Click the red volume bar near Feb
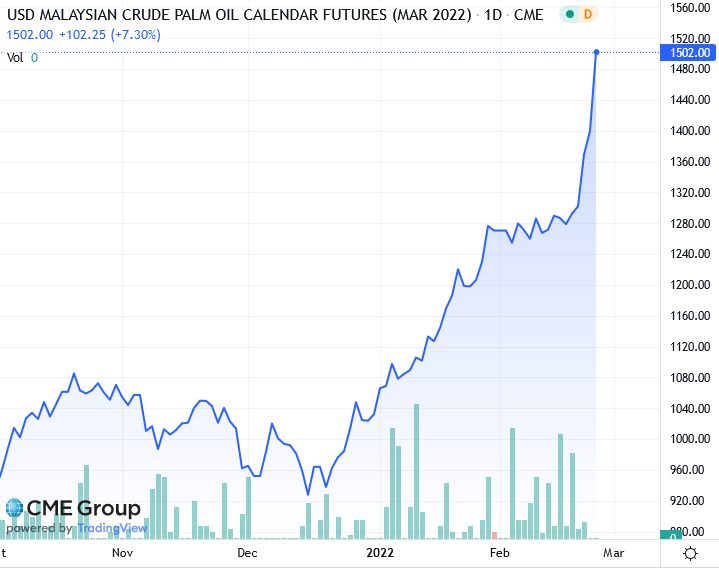719x570 pixels. click(x=494, y=536)
